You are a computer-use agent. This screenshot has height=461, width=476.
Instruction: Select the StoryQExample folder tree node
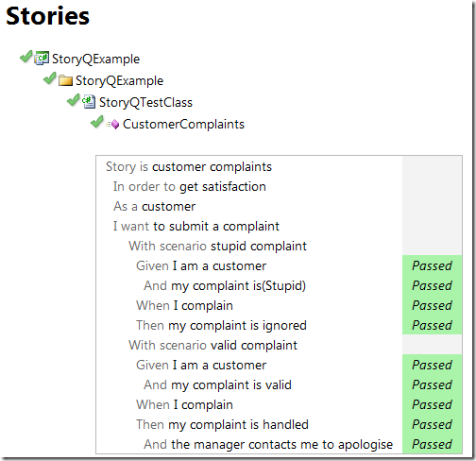(119, 80)
